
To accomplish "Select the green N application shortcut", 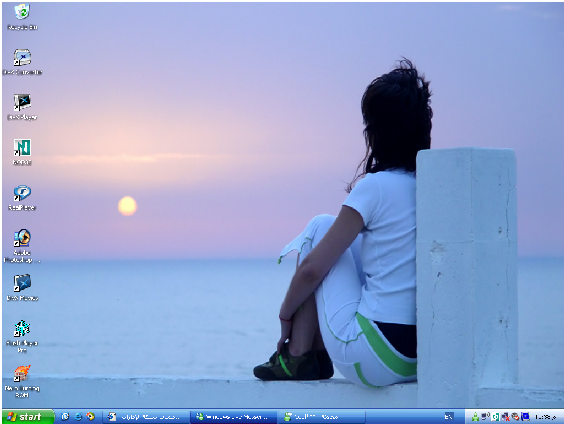I will [x=22, y=152].
